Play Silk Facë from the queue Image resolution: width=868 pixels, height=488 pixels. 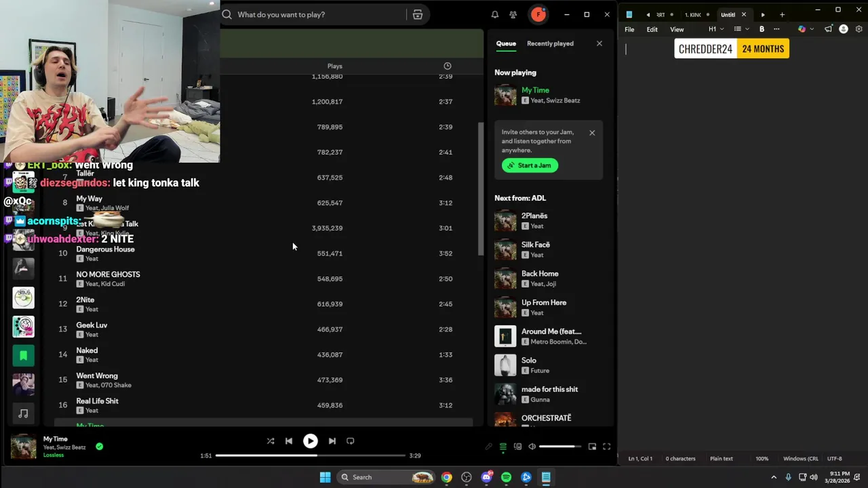[x=548, y=249]
